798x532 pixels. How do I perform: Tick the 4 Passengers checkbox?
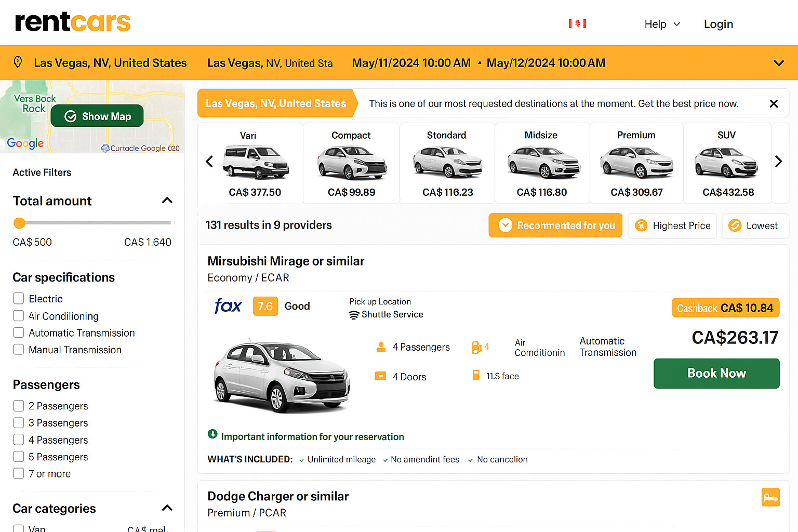19,440
